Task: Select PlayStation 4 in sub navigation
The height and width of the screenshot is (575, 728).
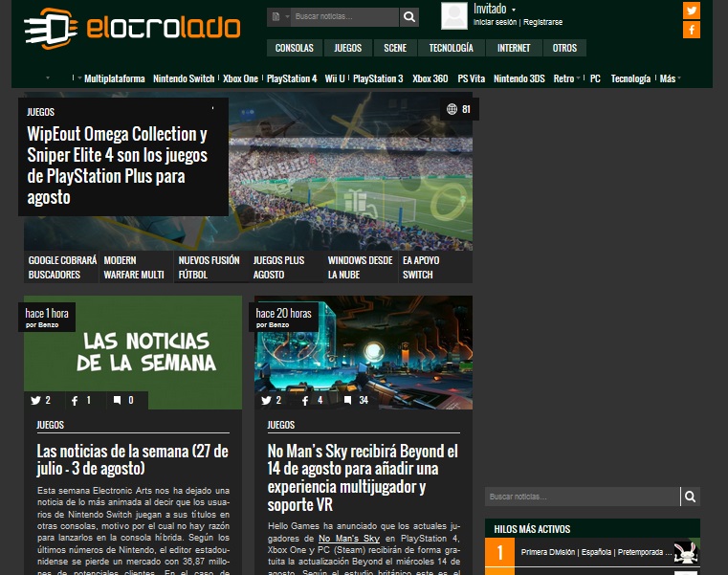Action: [x=292, y=78]
